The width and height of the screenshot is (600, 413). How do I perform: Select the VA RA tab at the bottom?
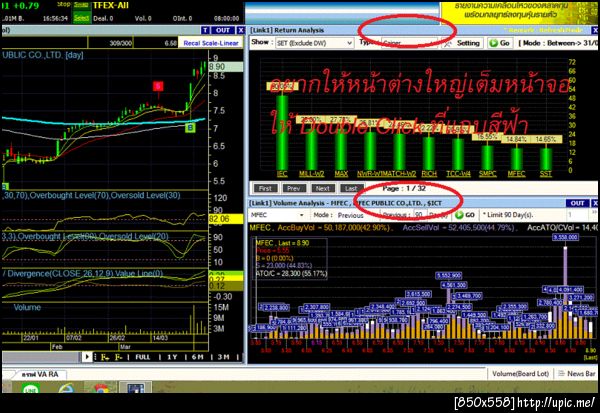pos(38,374)
